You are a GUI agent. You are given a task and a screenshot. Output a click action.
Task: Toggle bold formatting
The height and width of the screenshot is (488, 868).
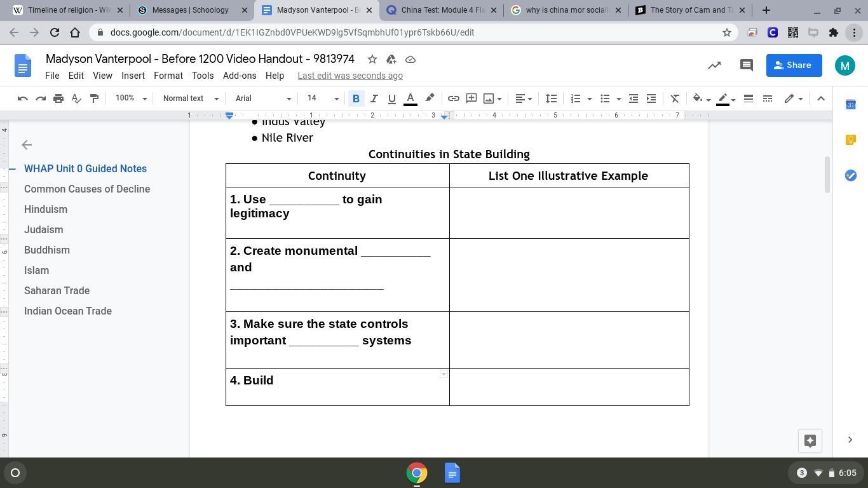click(x=356, y=98)
